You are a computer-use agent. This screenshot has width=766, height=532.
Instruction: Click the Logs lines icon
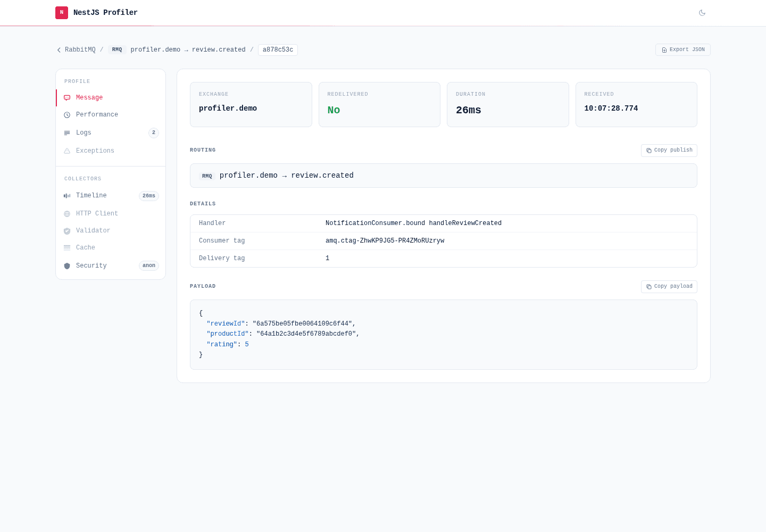(x=67, y=133)
